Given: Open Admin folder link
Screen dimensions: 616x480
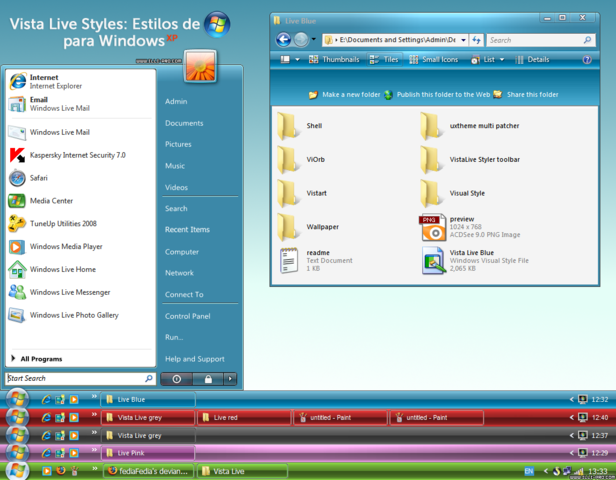Looking at the screenshot, I should coord(176,101).
